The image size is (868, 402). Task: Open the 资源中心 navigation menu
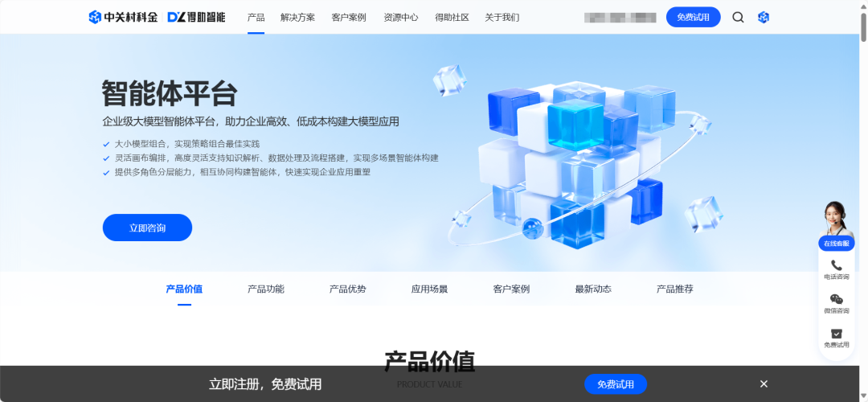(401, 17)
